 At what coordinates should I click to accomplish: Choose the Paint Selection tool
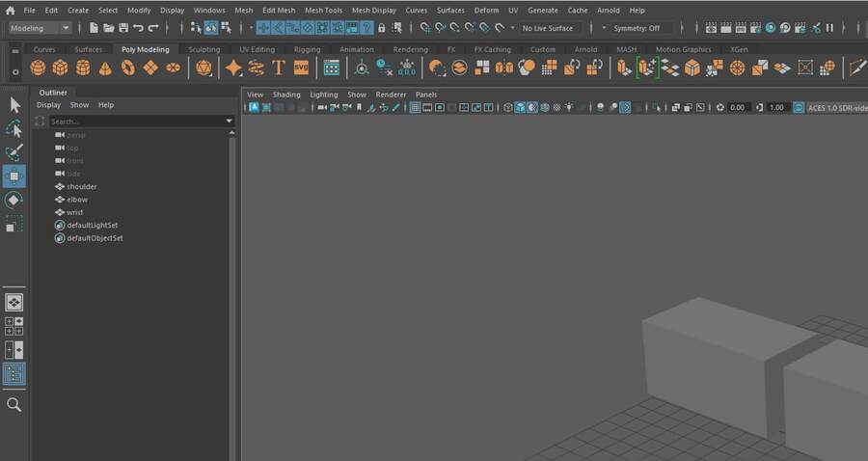coord(14,152)
